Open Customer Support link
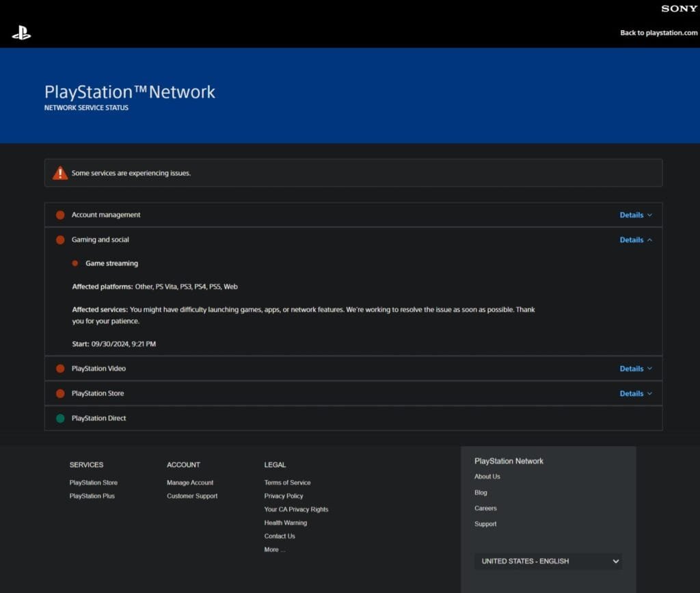Viewport: 700px width, 593px height. (192, 496)
